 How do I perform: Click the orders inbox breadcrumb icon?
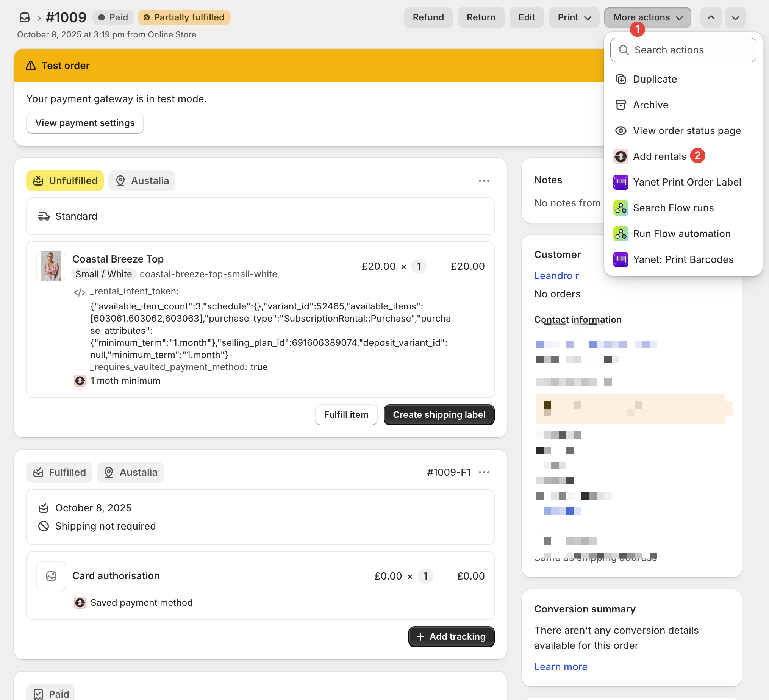[24, 17]
